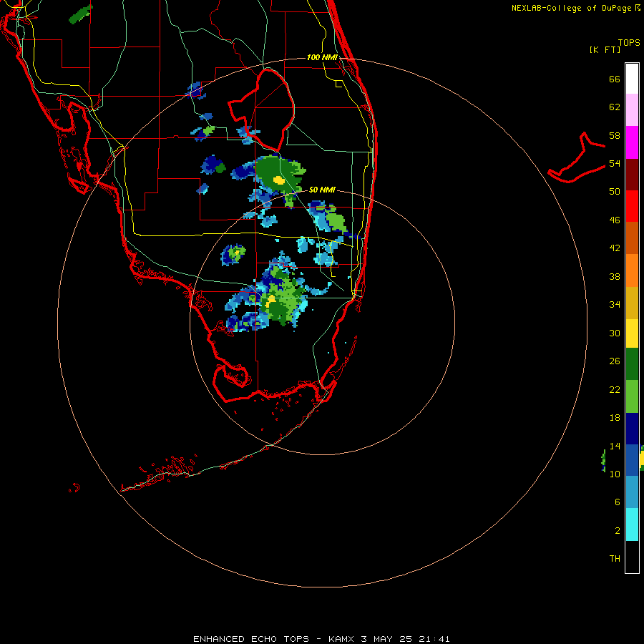This screenshot has height=644, width=644.
Task: Click the "TOPS" legend title
Action: tap(629, 43)
